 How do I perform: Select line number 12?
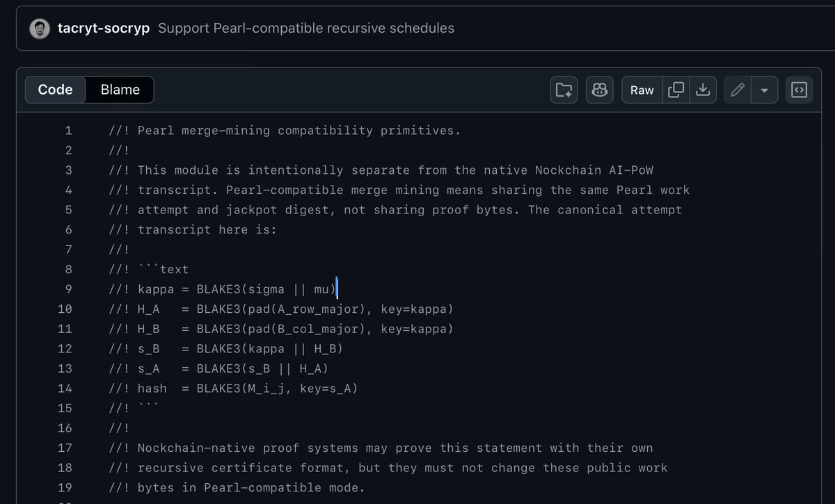(x=65, y=348)
